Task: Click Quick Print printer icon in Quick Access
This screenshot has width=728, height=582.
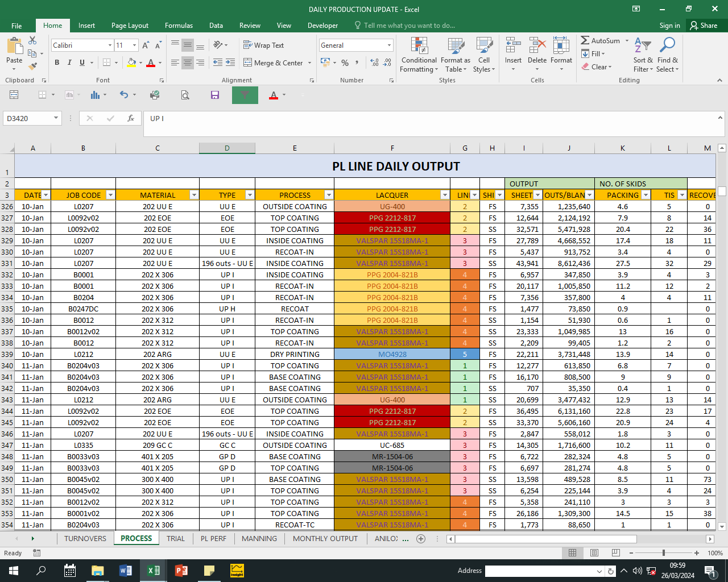Action: tap(155, 95)
